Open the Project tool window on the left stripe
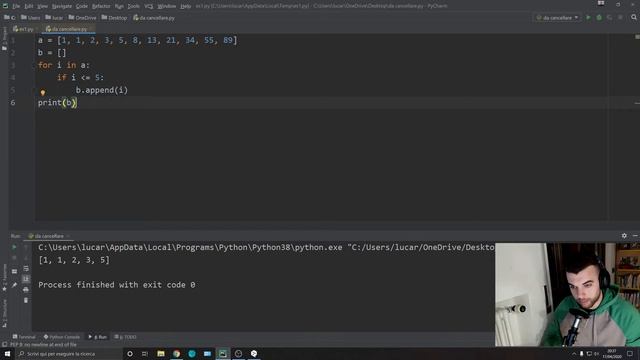Screen dimensions: 640x360 tap(4, 40)
